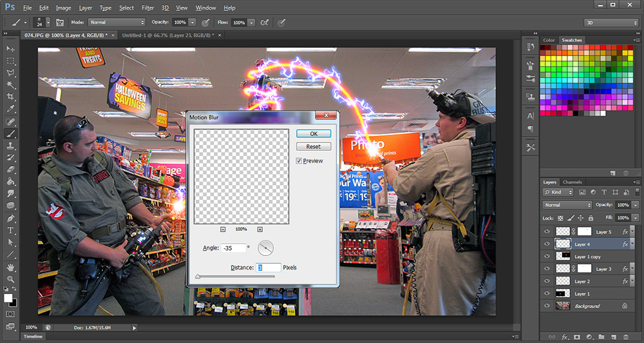Zoom out the Motion Blur preview
Viewport: 644px width, 343px height.
pyautogui.click(x=223, y=230)
